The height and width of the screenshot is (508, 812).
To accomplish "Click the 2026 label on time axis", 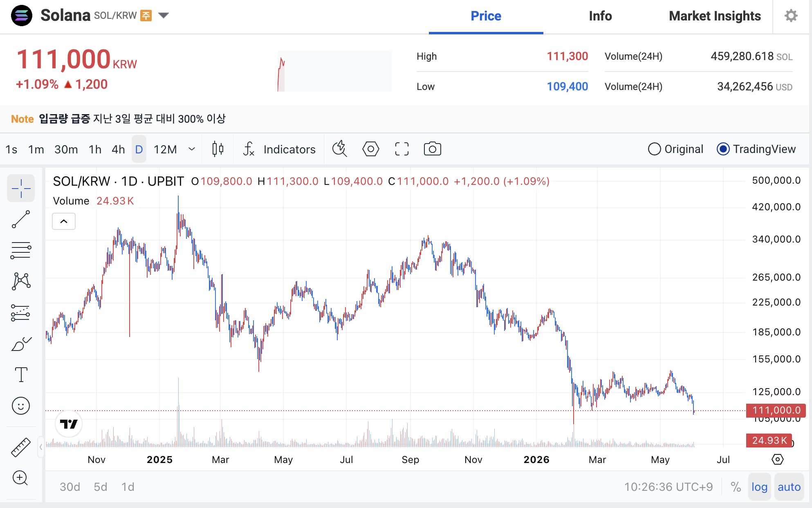I will (x=536, y=459).
